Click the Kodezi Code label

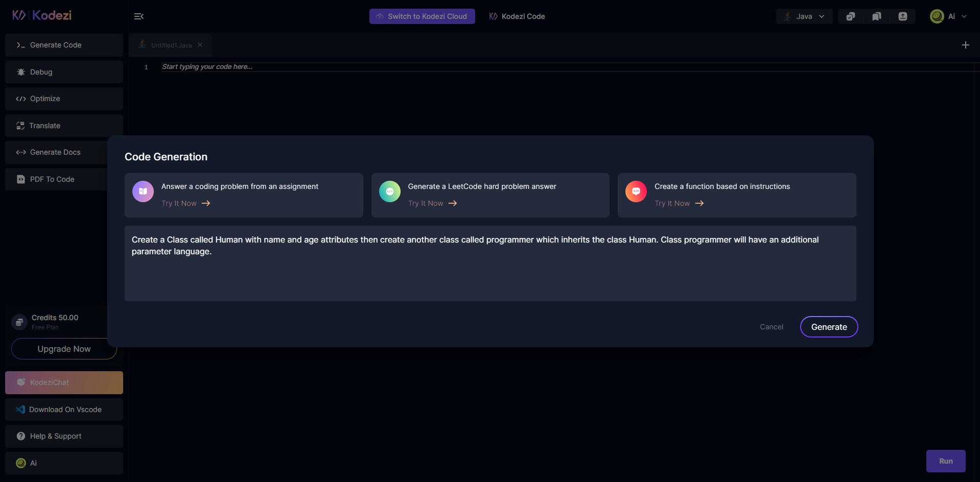tap(523, 16)
